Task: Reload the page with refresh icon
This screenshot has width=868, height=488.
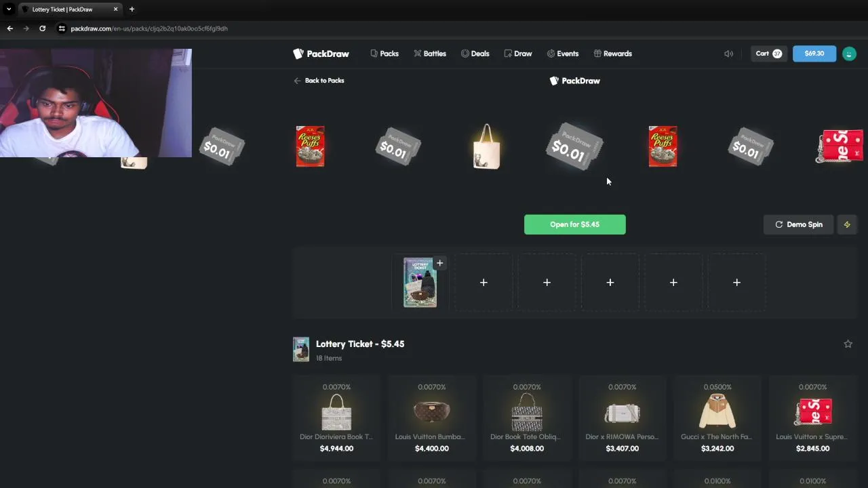Action: 42,28
